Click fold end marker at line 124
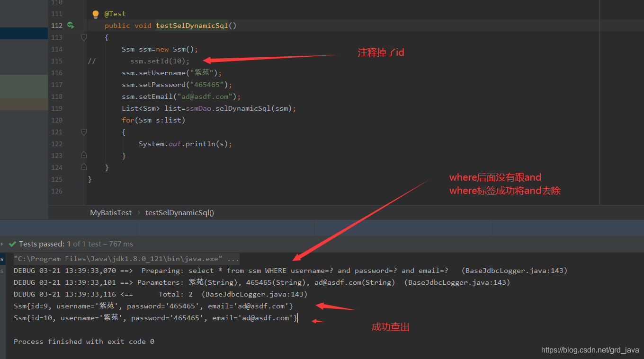644x359 pixels. 84,167
